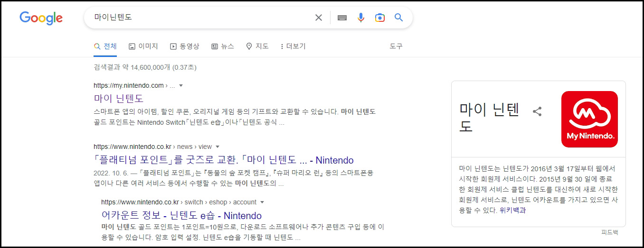The image size is (644, 248).
Task: Open the 도구 search tools
Action: [396, 46]
